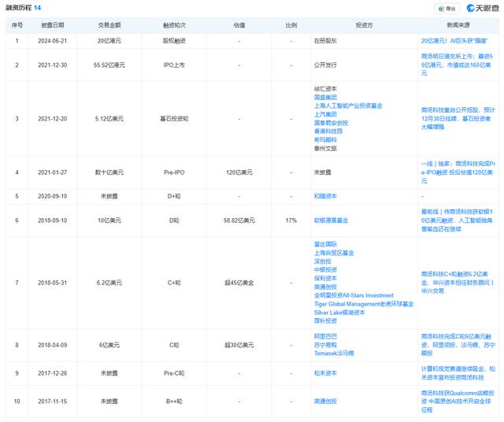
Task: Open investor link 和暄资本
Action: click(x=325, y=196)
